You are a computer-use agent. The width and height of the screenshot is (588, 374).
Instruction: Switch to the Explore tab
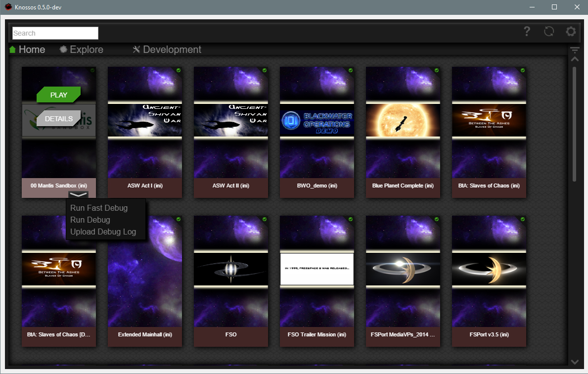point(82,49)
